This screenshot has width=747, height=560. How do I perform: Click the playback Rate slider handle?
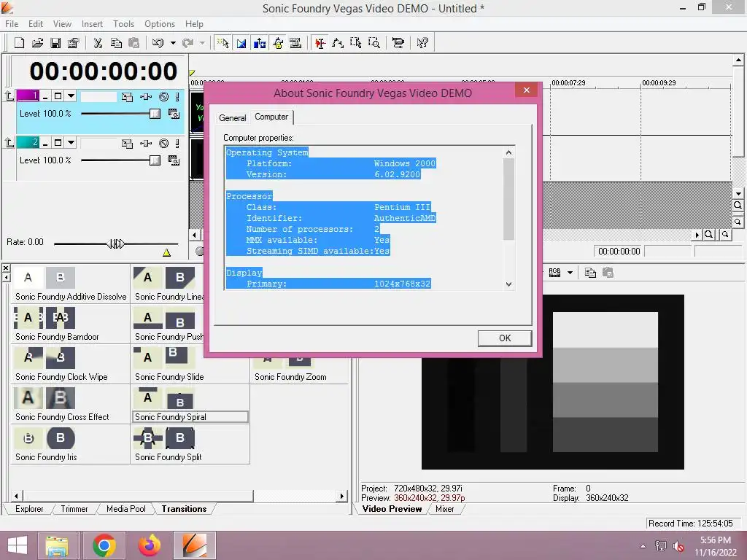(x=116, y=244)
